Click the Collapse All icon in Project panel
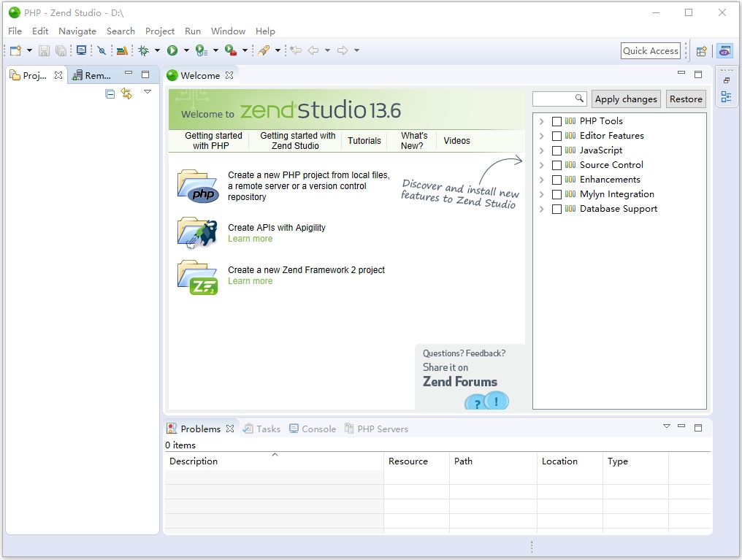 [110, 93]
